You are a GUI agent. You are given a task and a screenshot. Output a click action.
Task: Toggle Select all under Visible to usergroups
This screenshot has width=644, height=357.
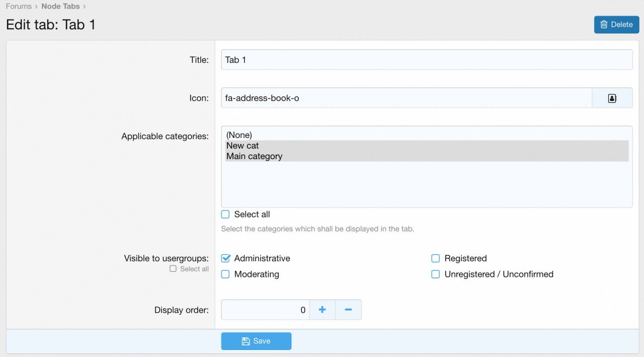173,269
